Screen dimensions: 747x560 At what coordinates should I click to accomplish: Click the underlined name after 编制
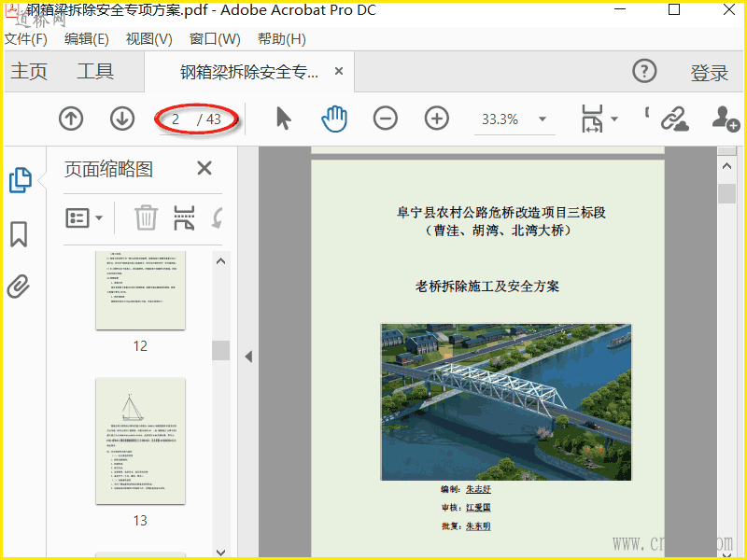(x=478, y=489)
